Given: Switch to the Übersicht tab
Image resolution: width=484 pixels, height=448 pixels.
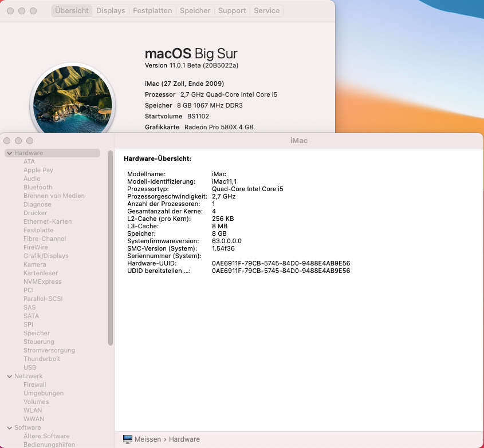Looking at the screenshot, I should coord(72,11).
